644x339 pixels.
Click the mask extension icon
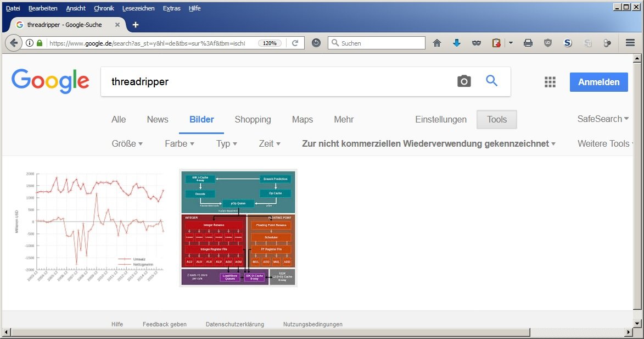477,43
